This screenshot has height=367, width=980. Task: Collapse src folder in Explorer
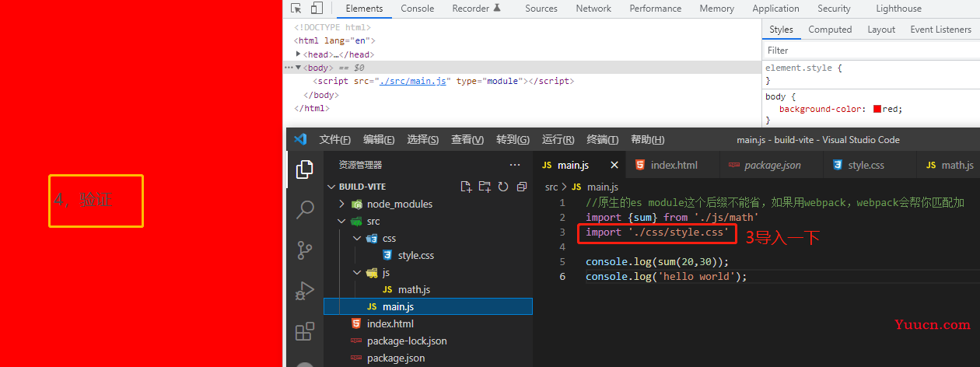pyautogui.click(x=342, y=221)
